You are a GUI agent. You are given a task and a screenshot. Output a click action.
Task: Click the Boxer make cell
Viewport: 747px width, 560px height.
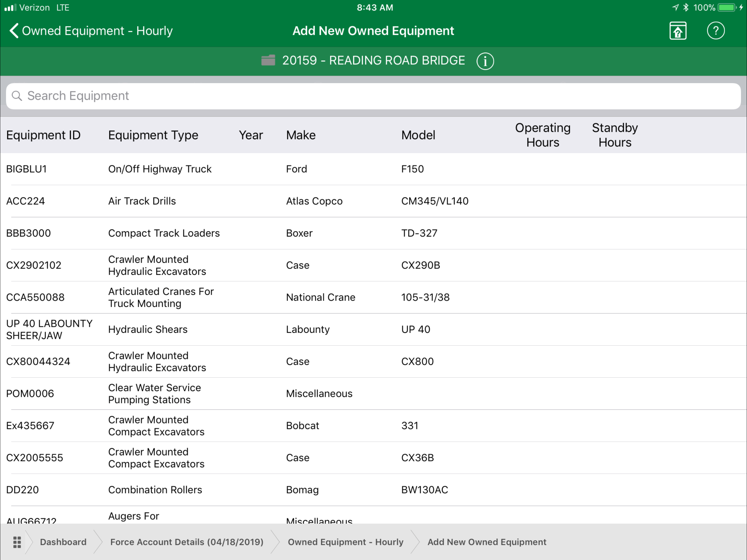pyautogui.click(x=299, y=233)
